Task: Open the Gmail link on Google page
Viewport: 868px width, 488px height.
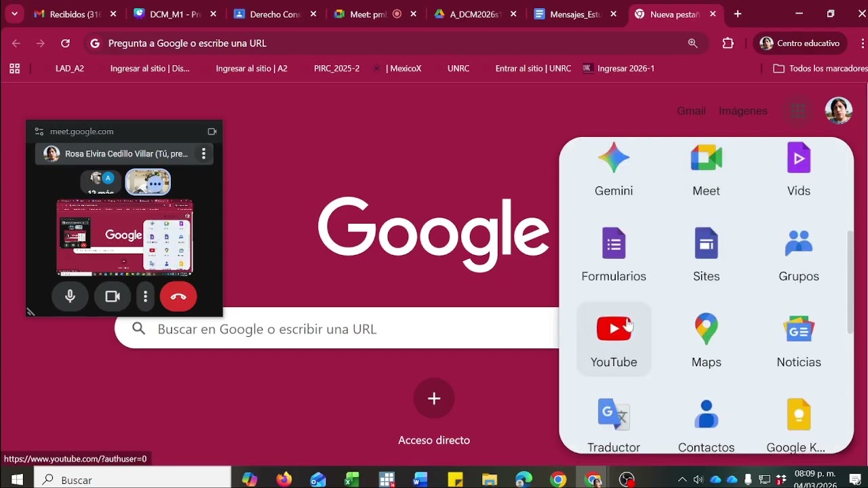Action: click(x=691, y=111)
